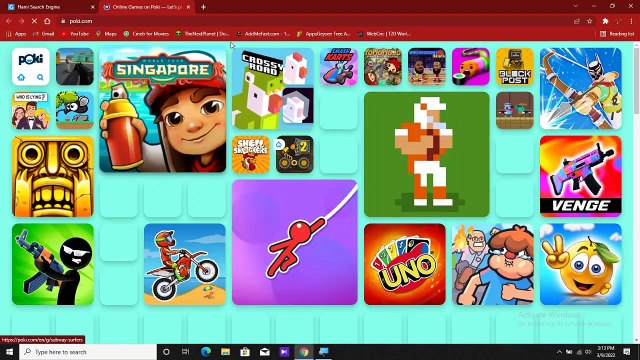Open the Cineb for Movies bookmark

click(x=146, y=34)
